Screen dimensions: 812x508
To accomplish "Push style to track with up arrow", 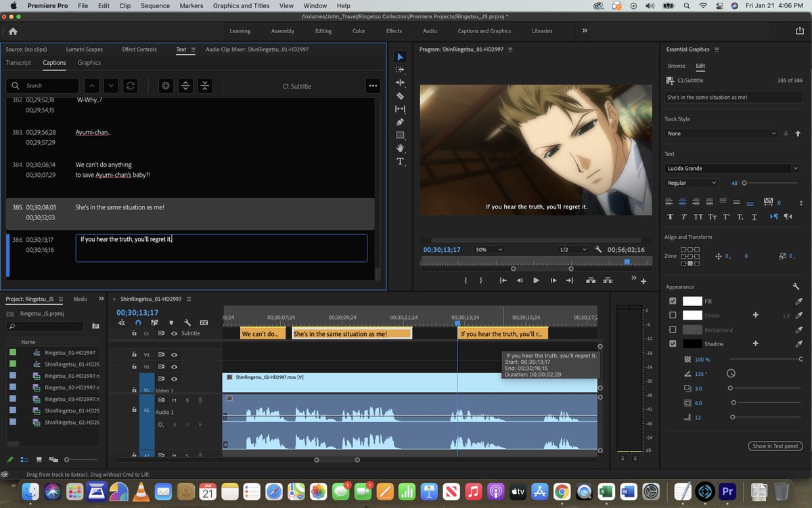I will (x=798, y=133).
